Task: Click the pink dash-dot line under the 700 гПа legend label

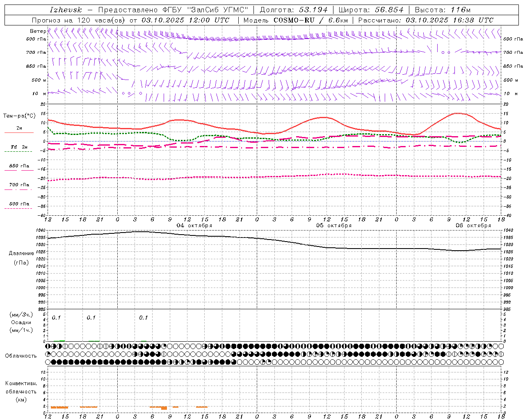Action: pyautogui.click(x=19, y=189)
